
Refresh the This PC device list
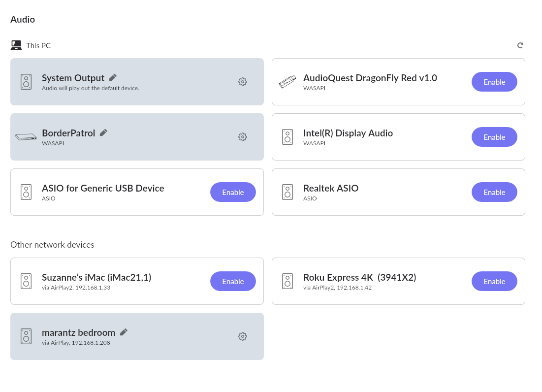[x=520, y=45]
